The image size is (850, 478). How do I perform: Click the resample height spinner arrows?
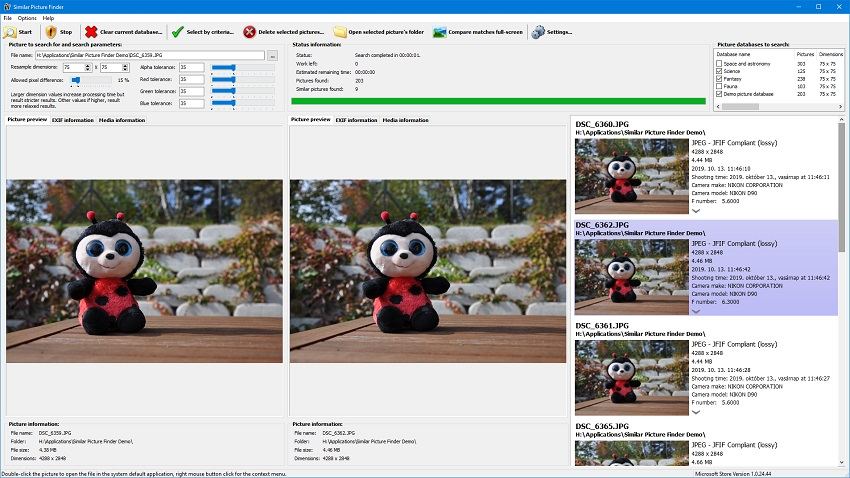point(125,67)
